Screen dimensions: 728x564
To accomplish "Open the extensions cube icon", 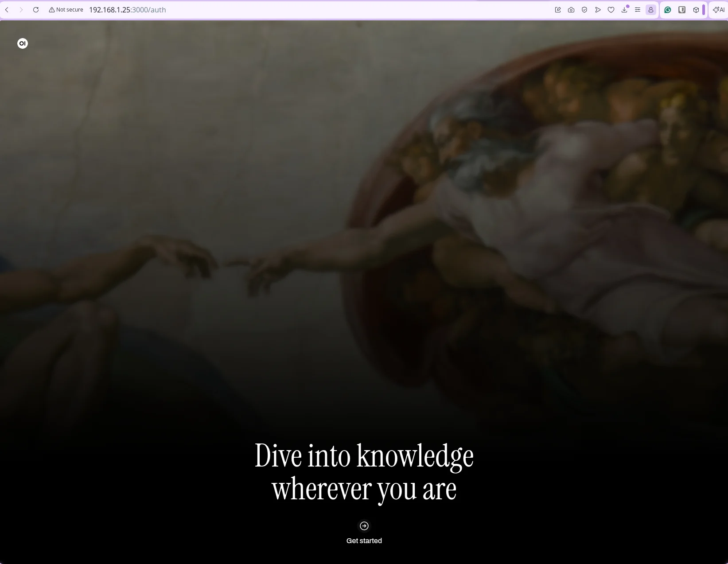I will [x=696, y=10].
